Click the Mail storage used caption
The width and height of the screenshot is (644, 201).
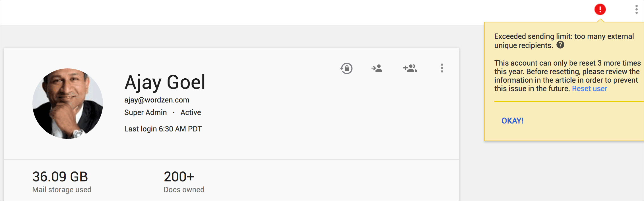(62, 190)
